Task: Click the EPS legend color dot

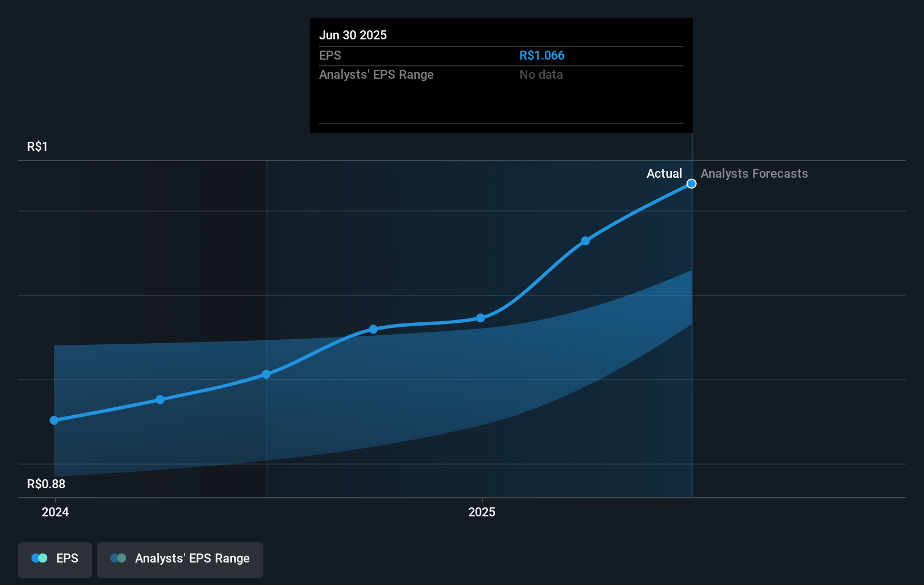Action: (39, 558)
